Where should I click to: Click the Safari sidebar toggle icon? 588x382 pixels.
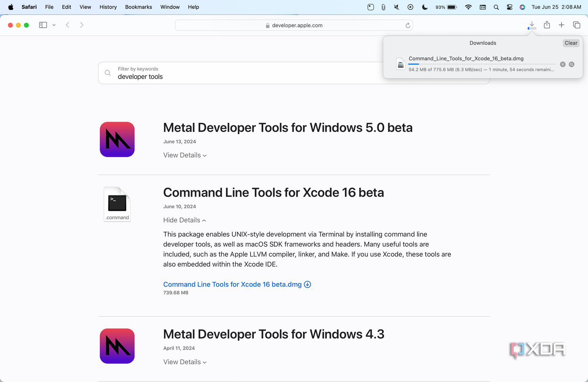pos(43,25)
